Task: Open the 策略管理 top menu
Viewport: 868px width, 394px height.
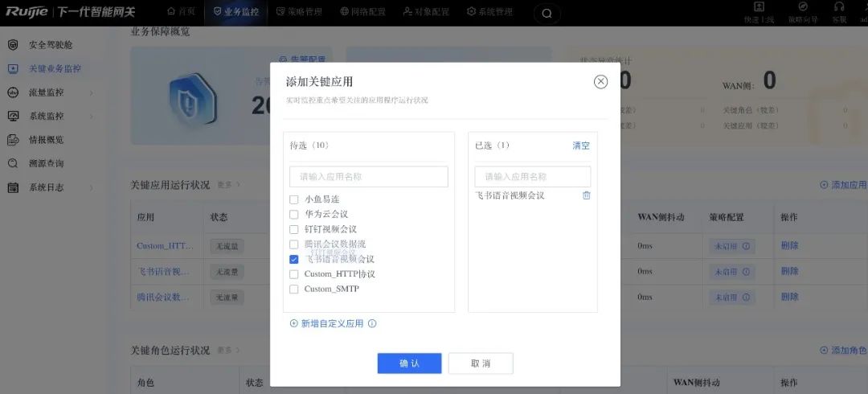Action: [x=300, y=11]
